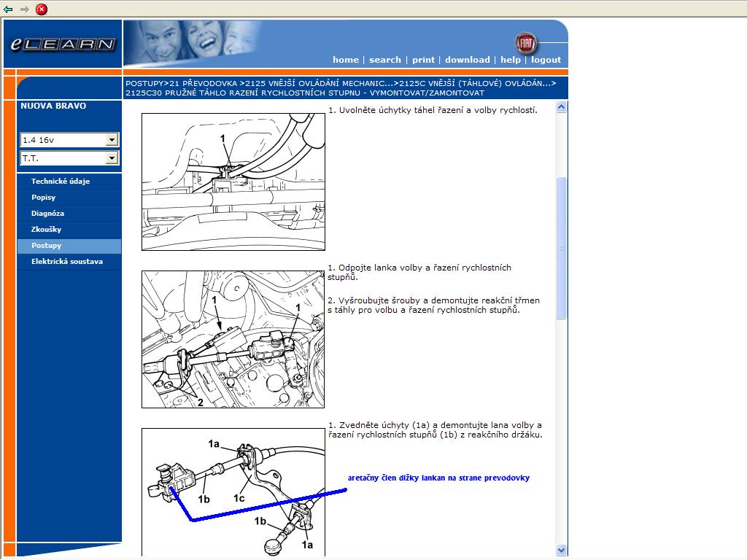Click the scrollbar down arrow

[561, 551]
